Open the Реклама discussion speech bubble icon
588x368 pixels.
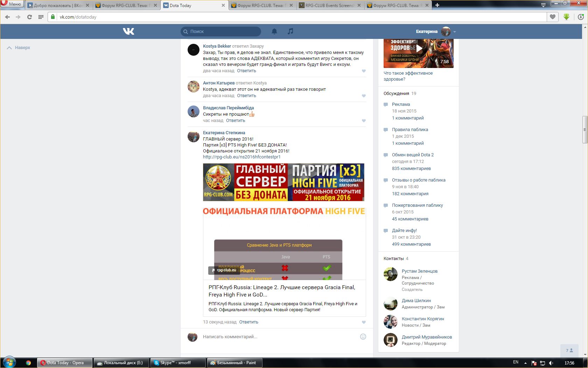(x=386, y=104)
